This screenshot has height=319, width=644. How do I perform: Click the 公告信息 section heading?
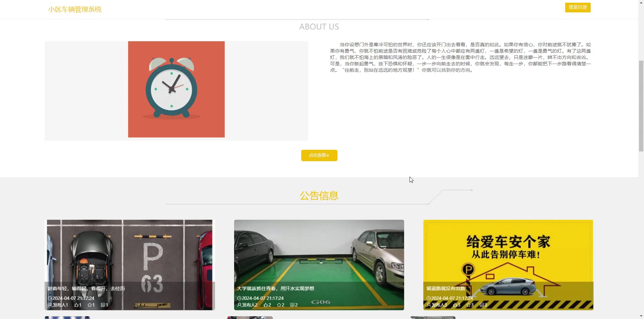click(319, 196)
